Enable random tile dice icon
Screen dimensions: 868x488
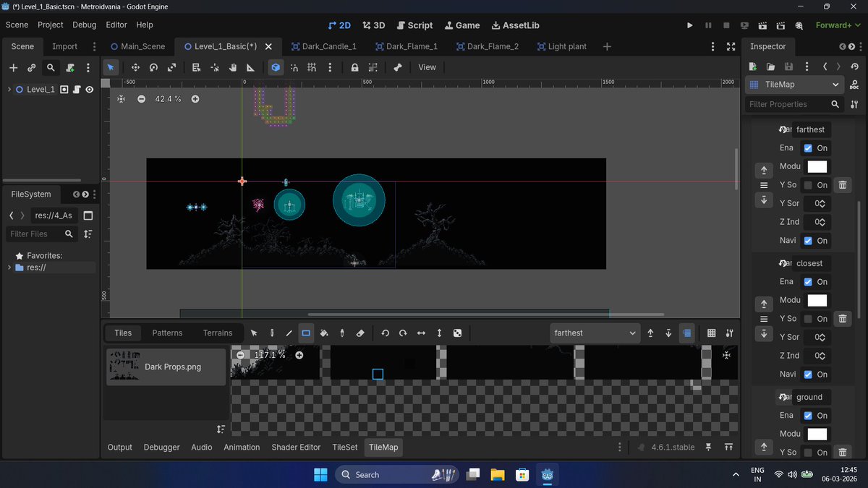[457, 333]
